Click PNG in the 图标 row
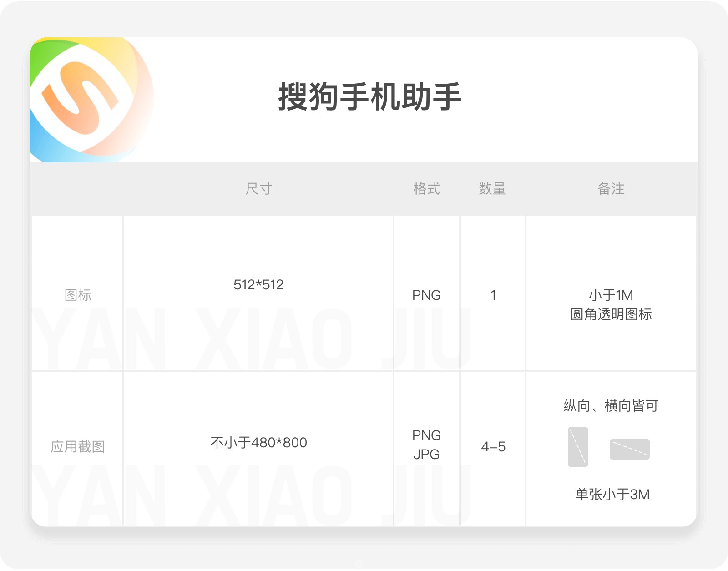The height and width of the screenshot is (571, 728). (426, 295)
